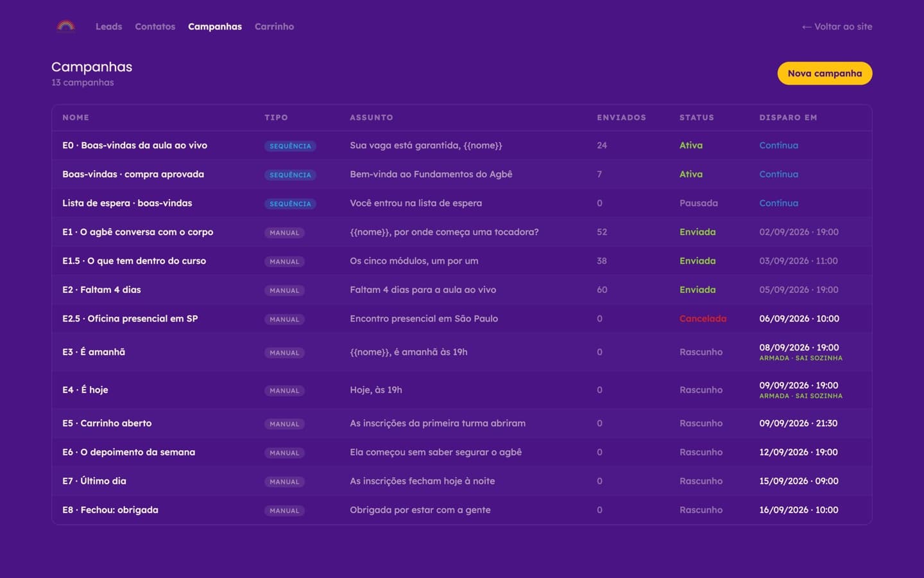This screenshot has width=924, height=578.
Task: Select the Campanhas tab
Action: 215,26
